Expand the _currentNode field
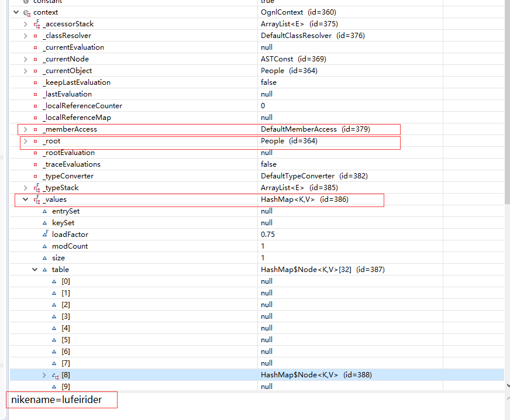This screenshot has height=420, width=510. 25,59
